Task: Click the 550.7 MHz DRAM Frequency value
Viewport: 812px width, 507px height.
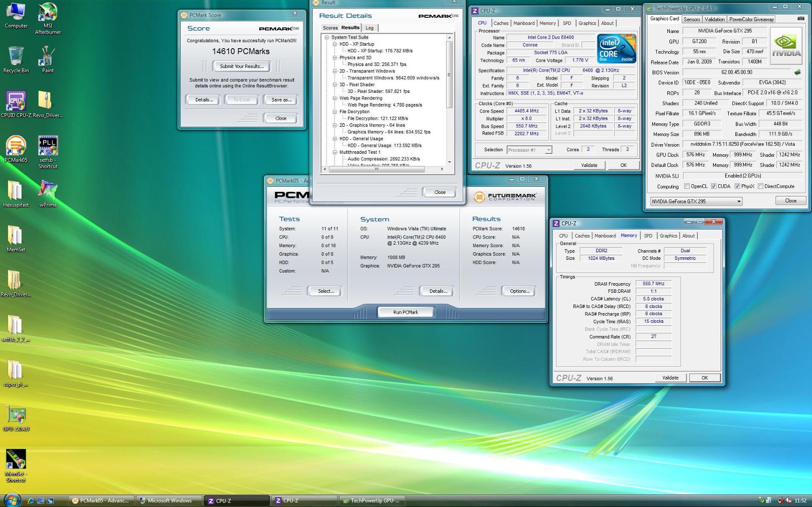Action: pyautogui.click(x=654, y=284)
